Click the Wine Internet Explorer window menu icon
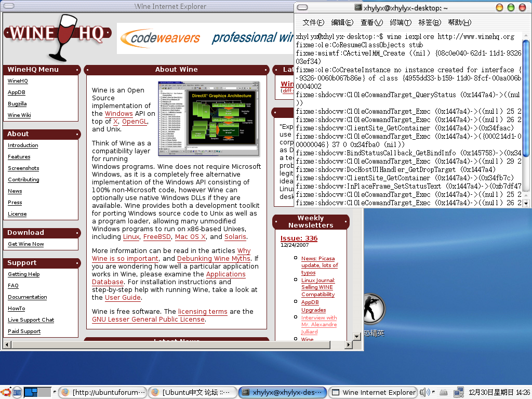532x399 pixels. point(9,6)
